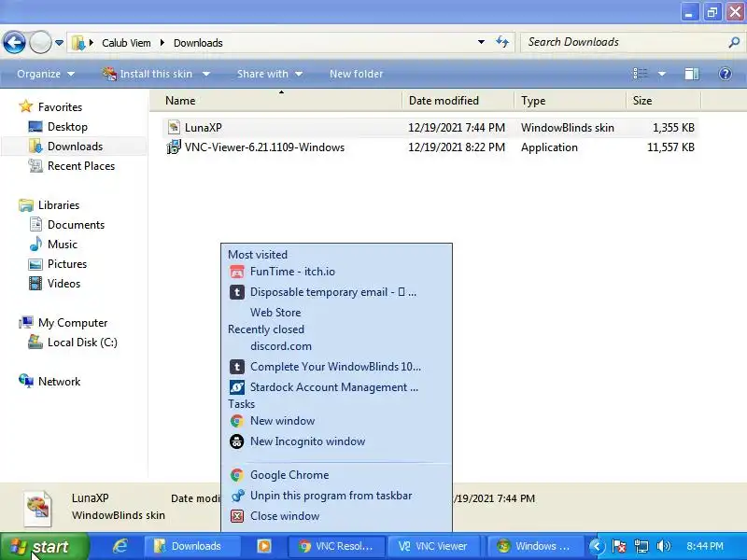The height and width of the screenshot is (560, 747).
Task: Toggle the preview pane
Action: (x=692, y=74)
